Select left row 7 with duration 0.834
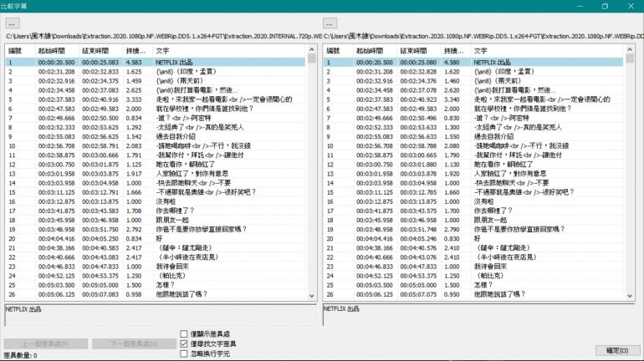Screen dimensions: 644x361 coord(156,118)
